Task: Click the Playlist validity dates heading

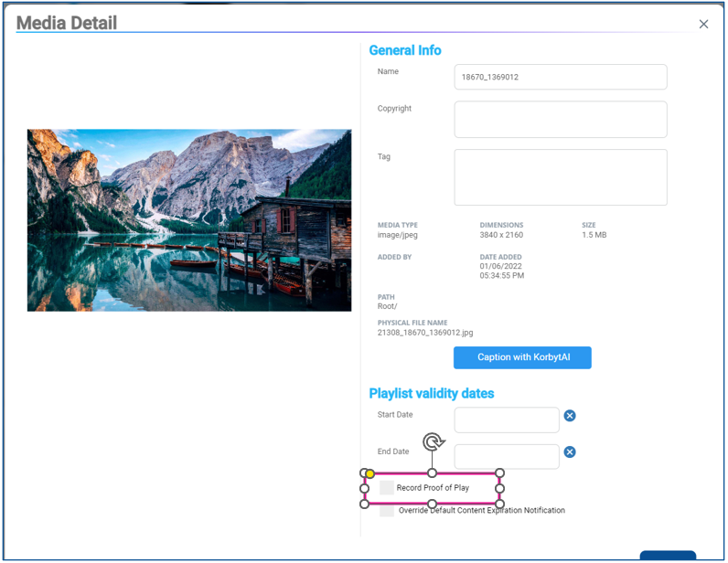Action: (432, 394)
